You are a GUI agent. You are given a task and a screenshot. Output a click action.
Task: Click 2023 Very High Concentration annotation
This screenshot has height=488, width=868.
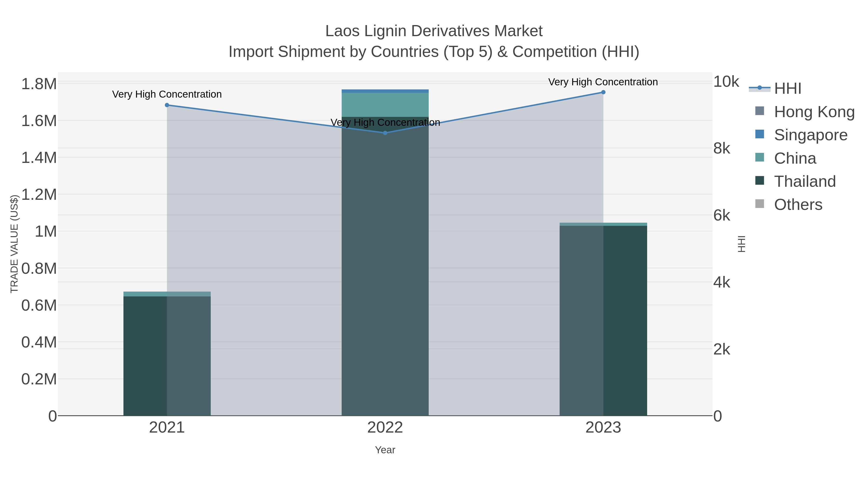[x=603, y=82]
